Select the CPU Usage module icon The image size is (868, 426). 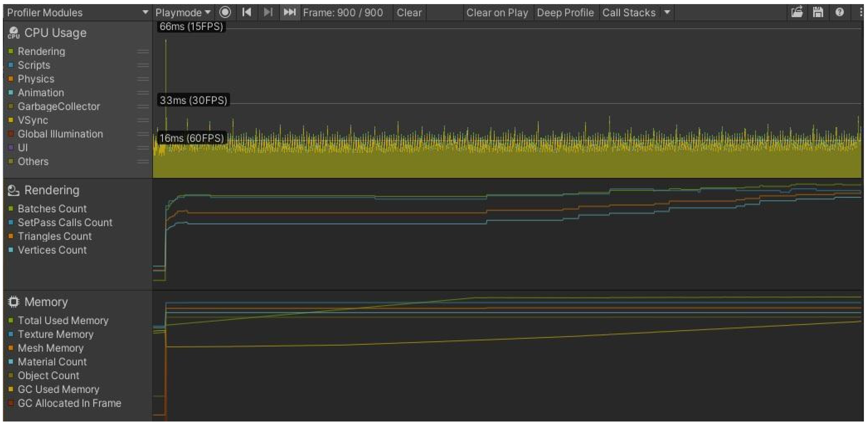pos(14,33)
